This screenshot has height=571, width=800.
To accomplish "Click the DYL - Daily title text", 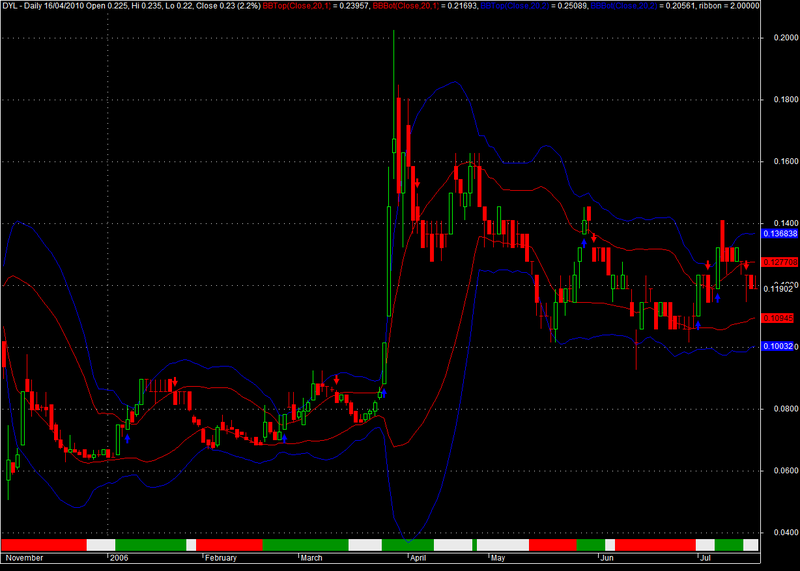I will click(x=22, y=6).
